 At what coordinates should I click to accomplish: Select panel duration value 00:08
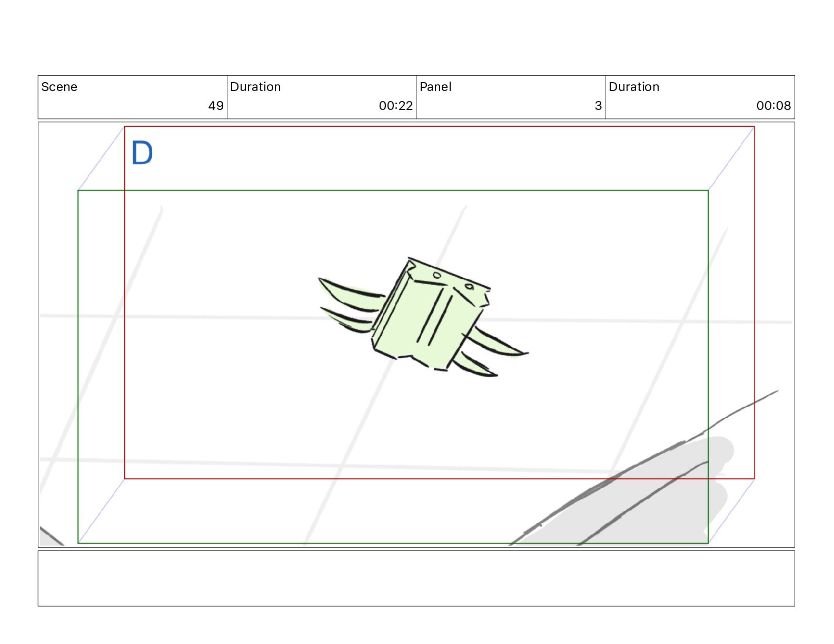click(x=773, y=106)
